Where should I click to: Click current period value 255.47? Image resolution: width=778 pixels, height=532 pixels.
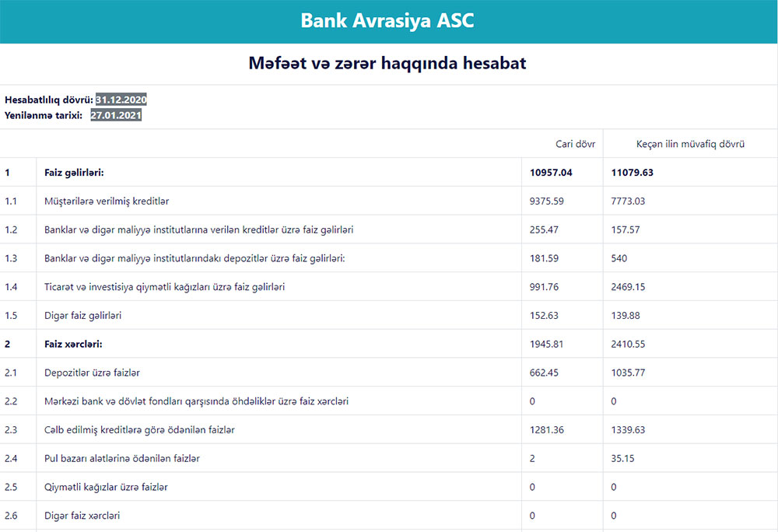[x=545, y=230]
